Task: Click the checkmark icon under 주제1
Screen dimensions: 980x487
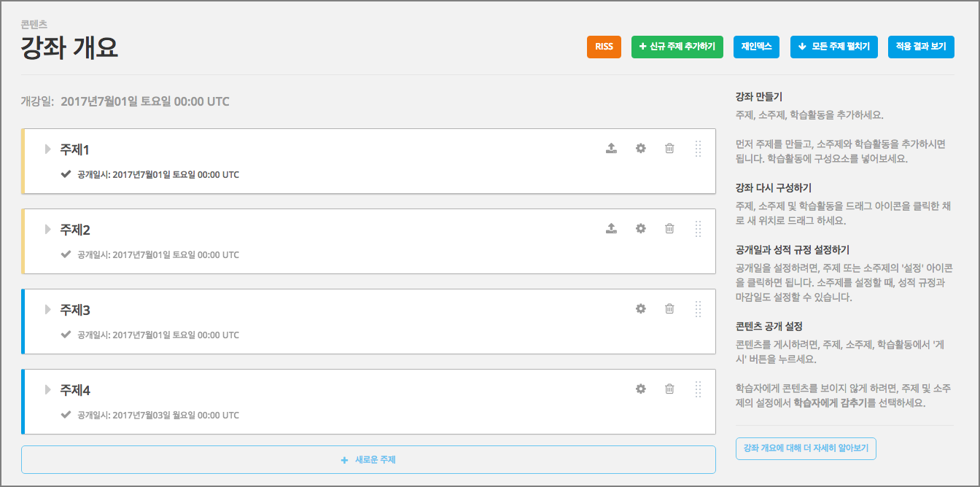Action: 66,174
